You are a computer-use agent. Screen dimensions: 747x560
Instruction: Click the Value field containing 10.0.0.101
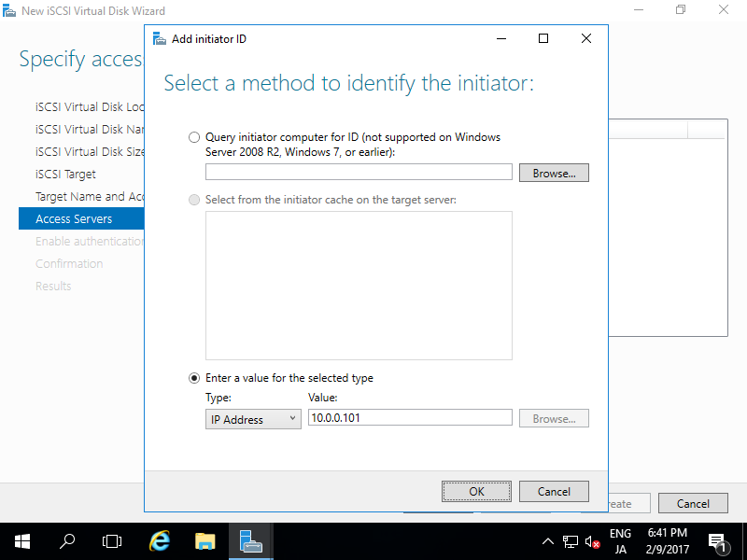pyautogui.click(x=410, y=417)
